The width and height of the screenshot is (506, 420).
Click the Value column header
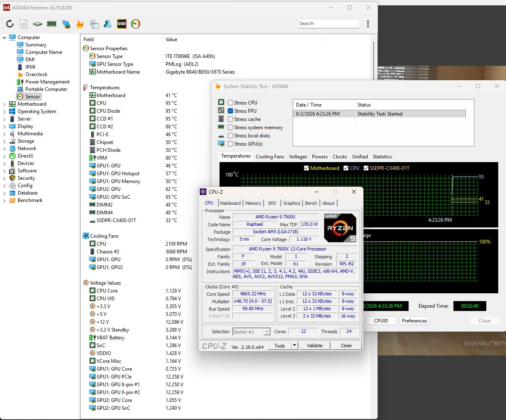coord(243,39)
